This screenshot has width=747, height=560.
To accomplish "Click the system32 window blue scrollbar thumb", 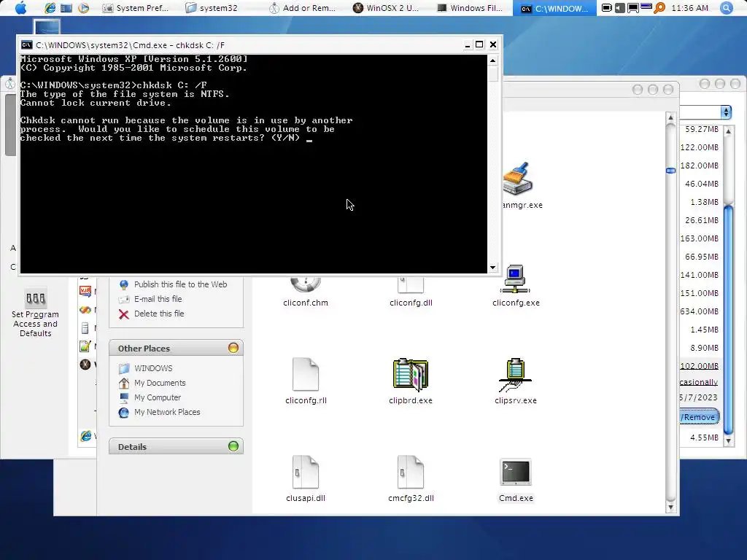I will point(671,170).
